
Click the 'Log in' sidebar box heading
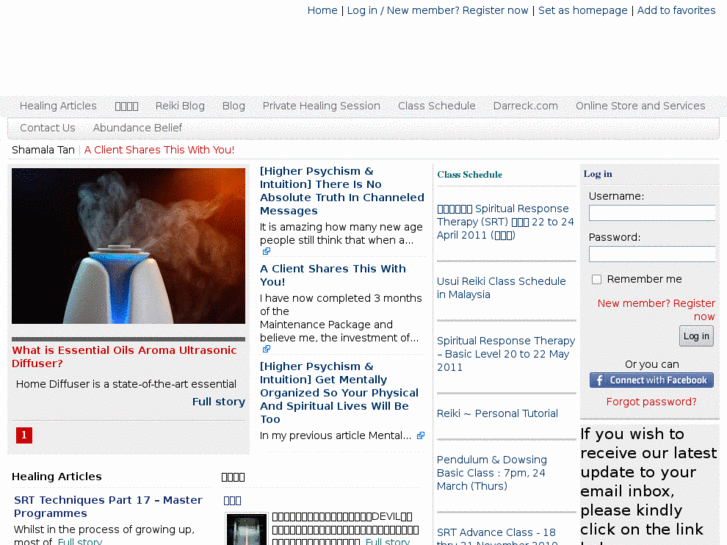coord(598,174)
